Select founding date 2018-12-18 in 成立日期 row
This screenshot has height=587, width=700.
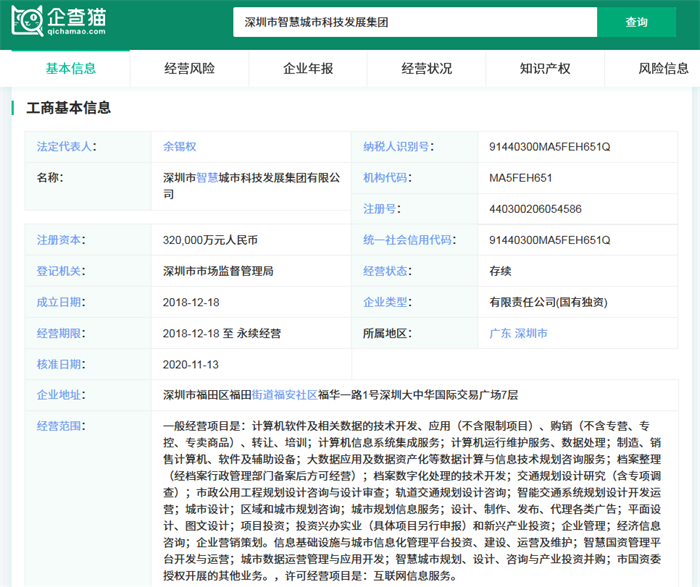(x=191, y=302)
